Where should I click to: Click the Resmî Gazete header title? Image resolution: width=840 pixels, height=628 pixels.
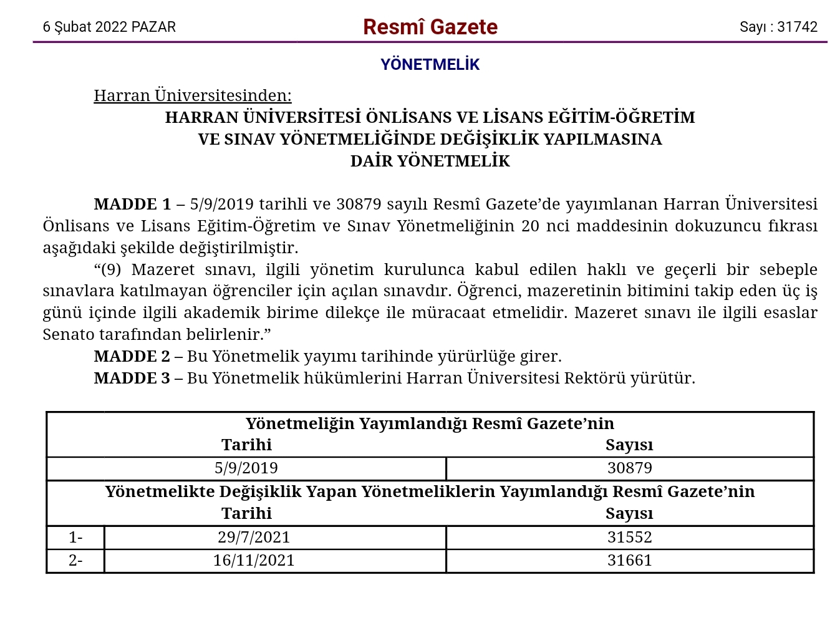(430, 27)
